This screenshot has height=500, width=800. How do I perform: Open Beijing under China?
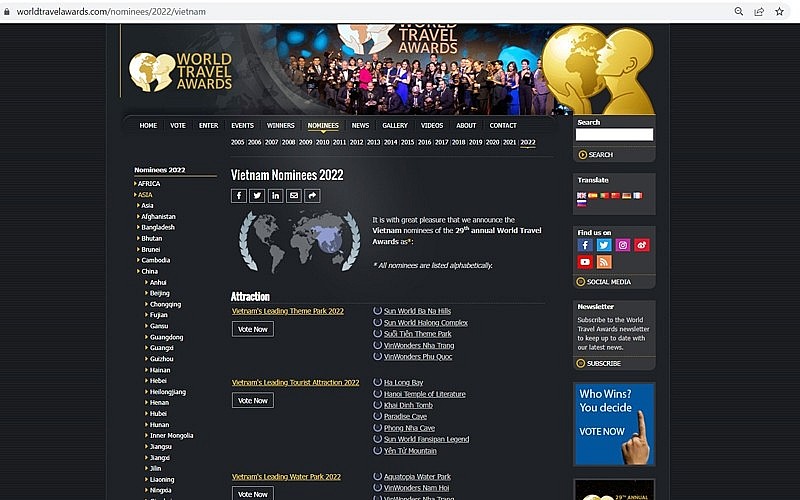pyautogui.click(x=159, y=293)
